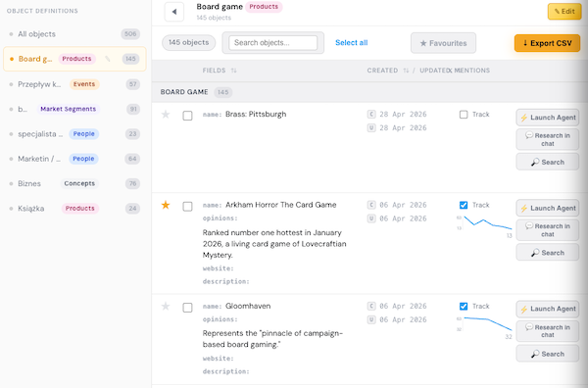Click the Edit button
Image resolution: width=588 pixels, height=388 pixels.
564,11
